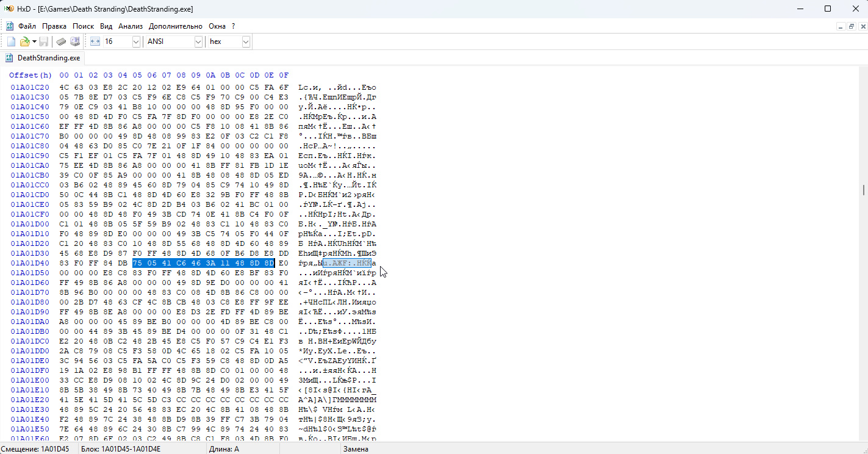
Task: Switch to the DeathStranding.exe document tab
Action: [x=43, y=58]
